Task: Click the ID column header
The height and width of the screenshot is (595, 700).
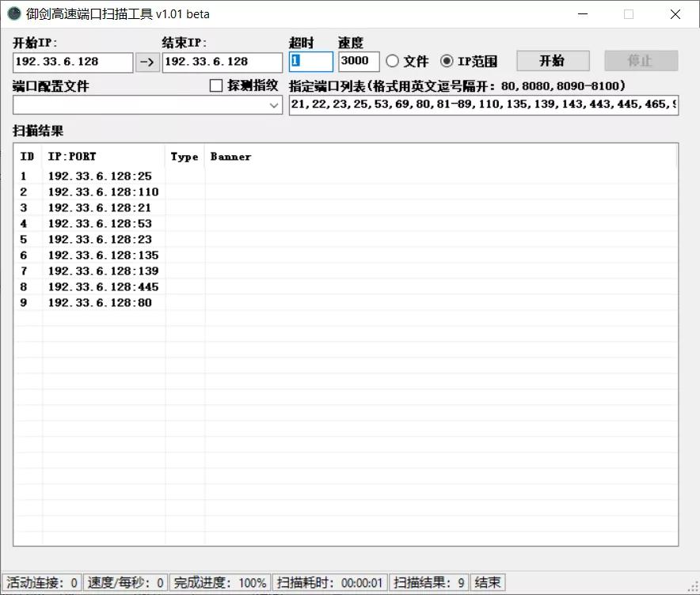Action: 27,157
